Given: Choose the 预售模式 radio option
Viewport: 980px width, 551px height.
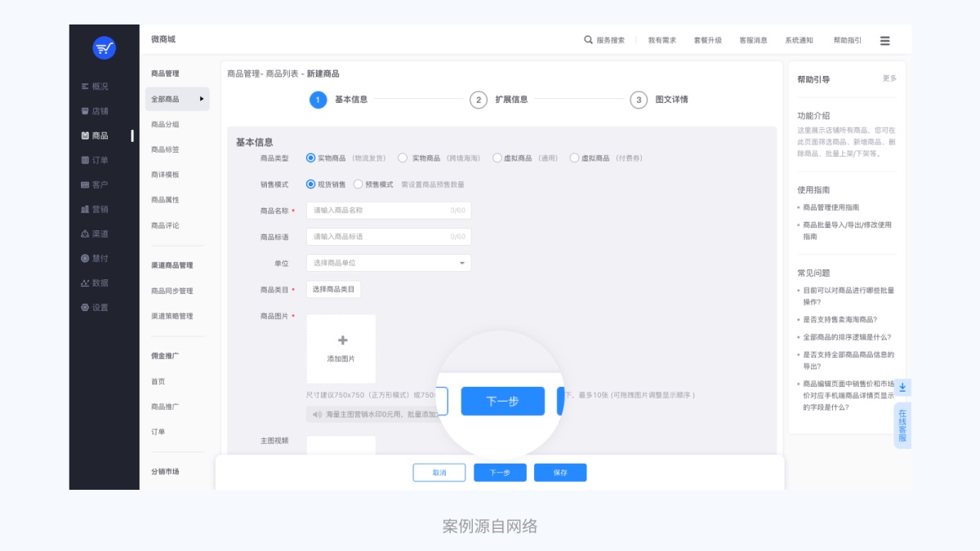Looking at the screenshot, I should pyautogui.click(x=359, y=184).
